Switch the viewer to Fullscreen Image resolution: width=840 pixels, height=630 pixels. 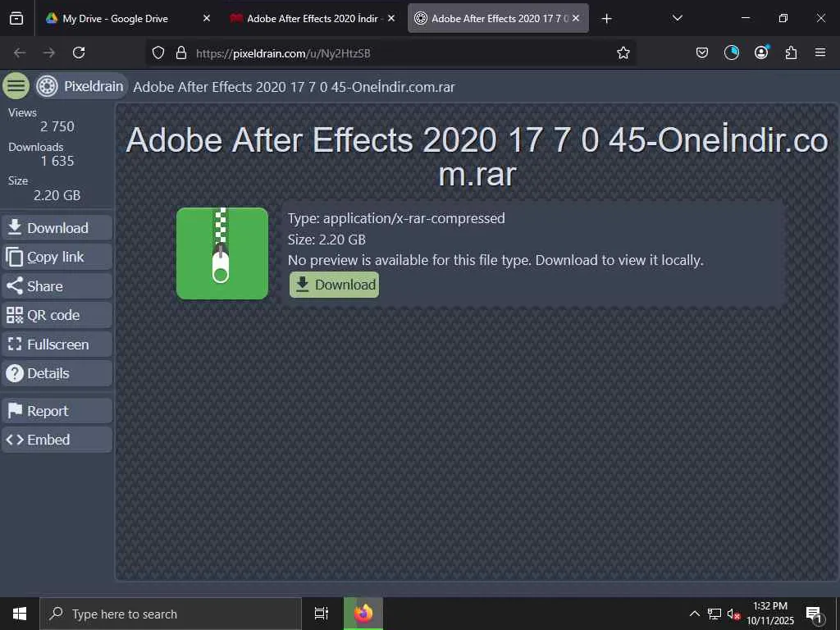pyautogui.click(x=57, y=344)
